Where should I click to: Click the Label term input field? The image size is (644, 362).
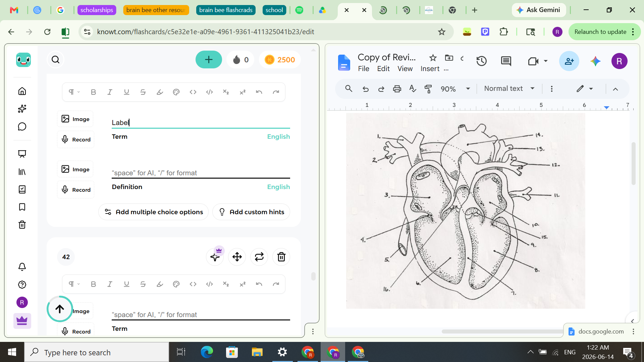[x=201, y=123]
